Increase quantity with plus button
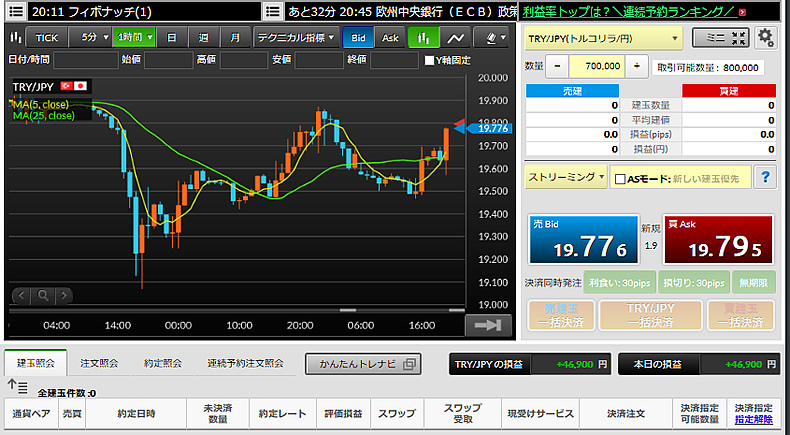The height and width of the screenshot is (435, 790). (637, 66)
